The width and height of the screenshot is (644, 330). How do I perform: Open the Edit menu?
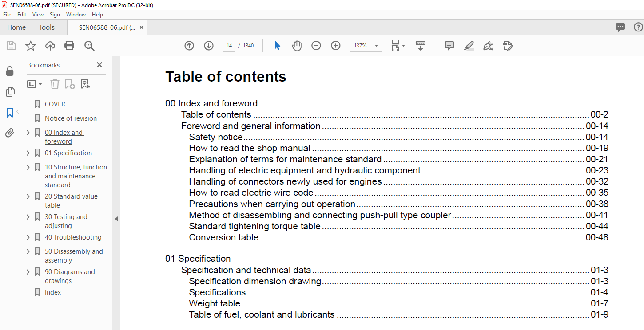coord(22,15)
